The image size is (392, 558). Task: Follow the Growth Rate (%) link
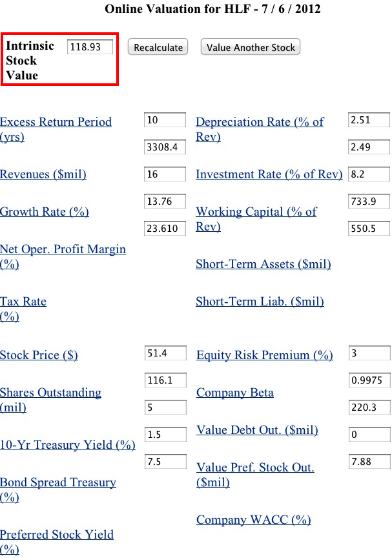coord(45,212)
